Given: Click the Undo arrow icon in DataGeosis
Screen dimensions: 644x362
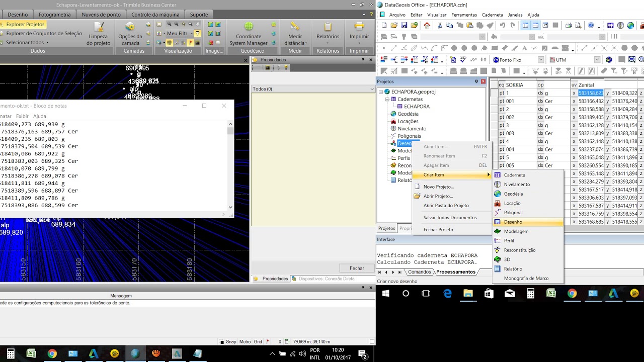Looking at the screenshot, I should click(502, 25).
